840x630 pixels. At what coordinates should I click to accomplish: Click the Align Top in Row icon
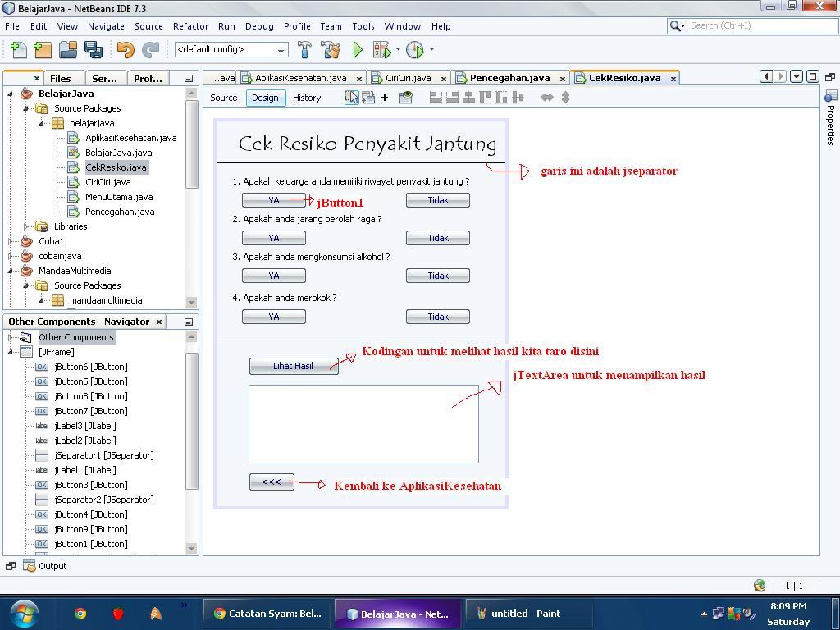coord(486,98)
